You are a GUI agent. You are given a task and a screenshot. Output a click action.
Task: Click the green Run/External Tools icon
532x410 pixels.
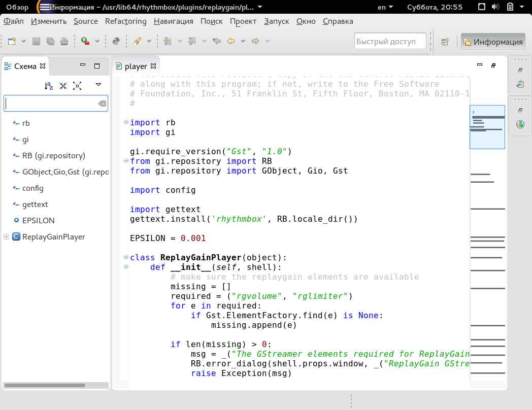85,42
